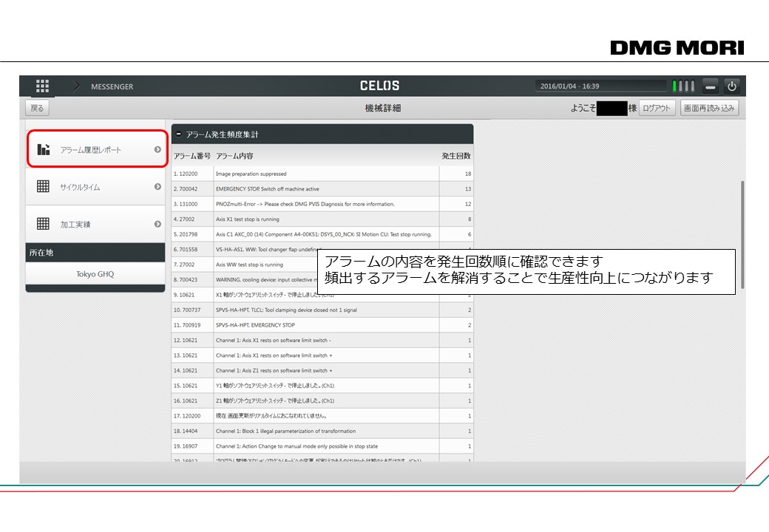
Task: Click 'SPVS-HA-HPT, EMERGENCY STOP' description
Action: coord(256,326)
